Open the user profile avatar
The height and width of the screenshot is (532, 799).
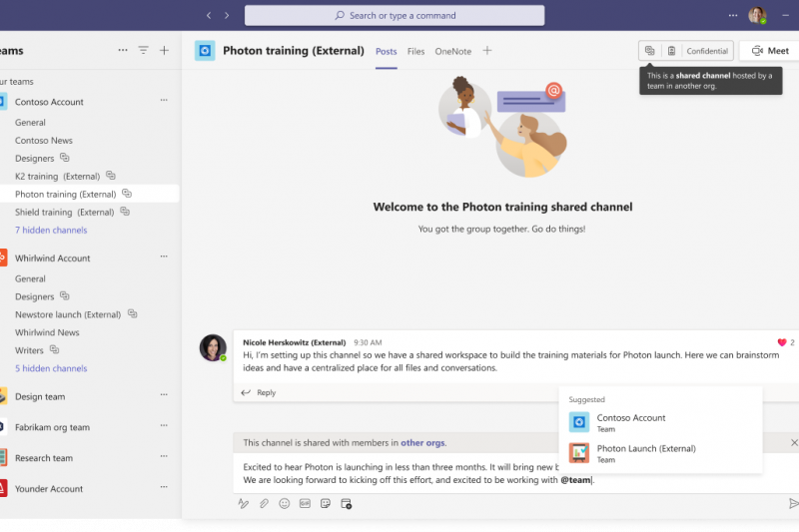click(757, 15)
